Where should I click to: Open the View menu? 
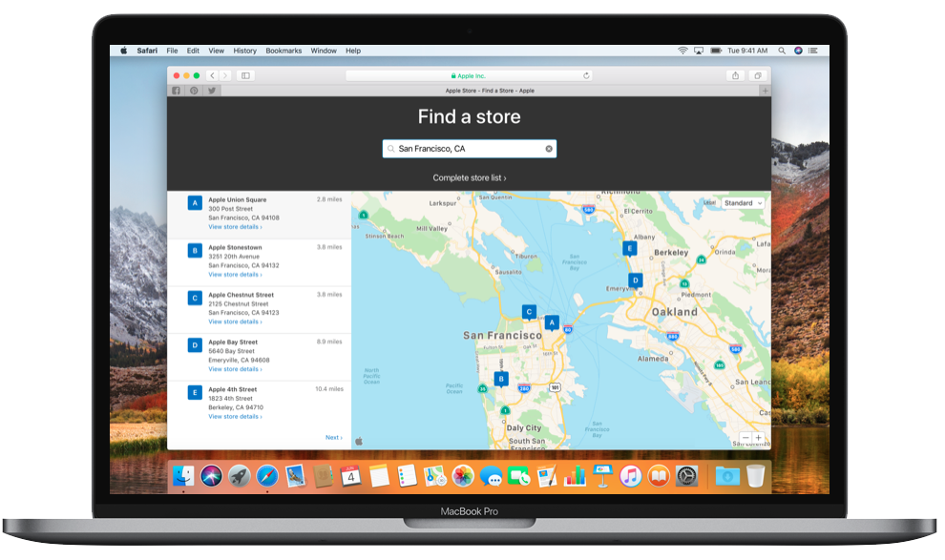(217, 51)
